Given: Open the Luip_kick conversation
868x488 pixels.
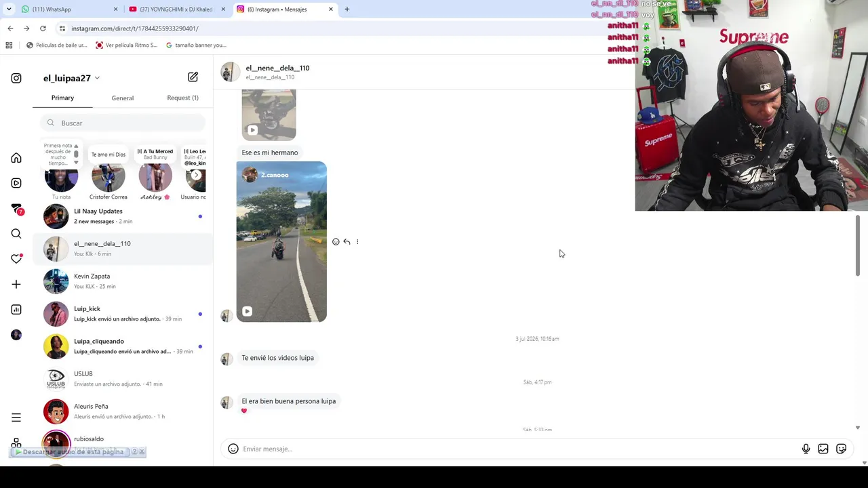Looking at the screenshot, I should pyautogui.click(x=123, y=314).
